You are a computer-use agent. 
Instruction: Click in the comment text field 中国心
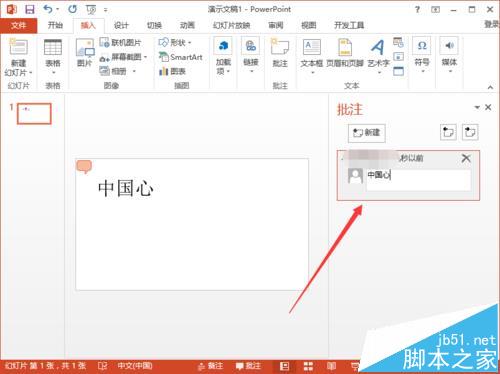[x=419, y=180]
